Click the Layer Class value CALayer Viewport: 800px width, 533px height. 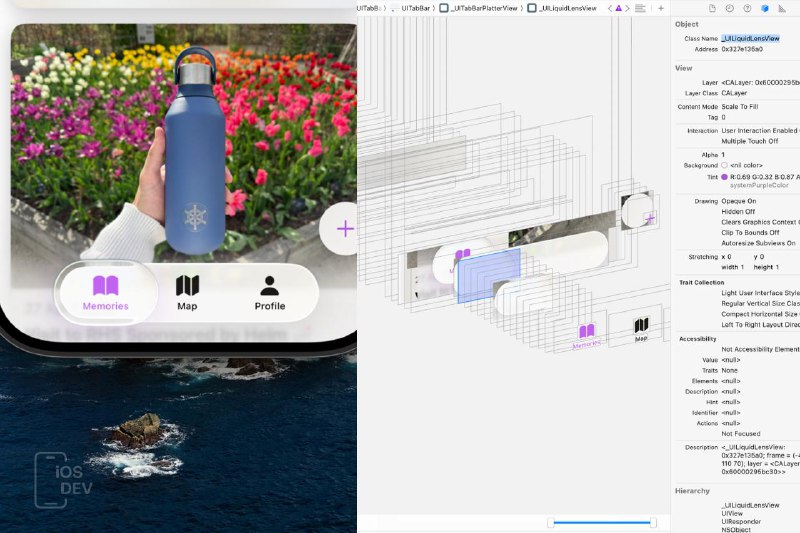734,93
